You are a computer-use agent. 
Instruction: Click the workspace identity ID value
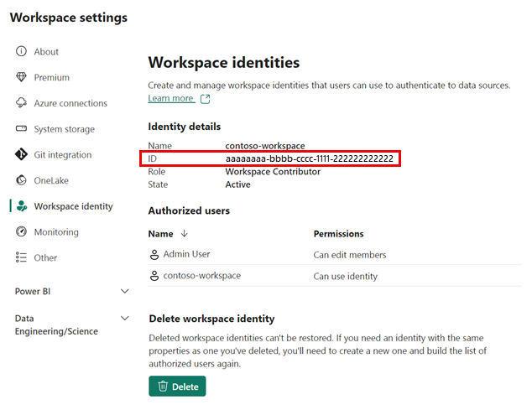(309, 158)
